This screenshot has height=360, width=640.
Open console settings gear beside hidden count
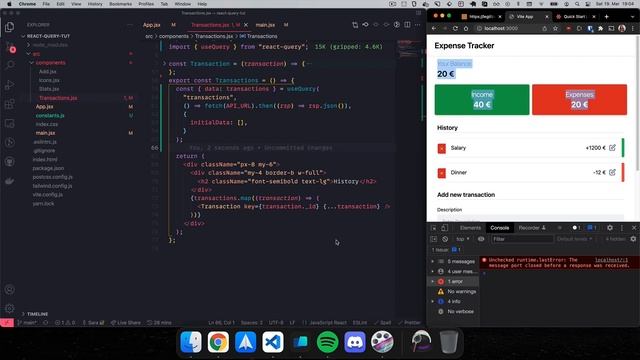click(x=633, y=239)
